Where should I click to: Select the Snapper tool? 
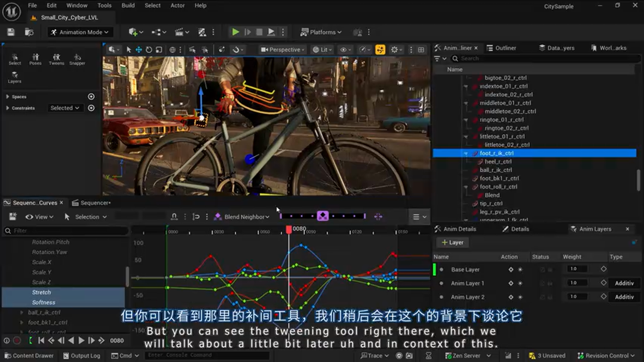coord(77,59)
